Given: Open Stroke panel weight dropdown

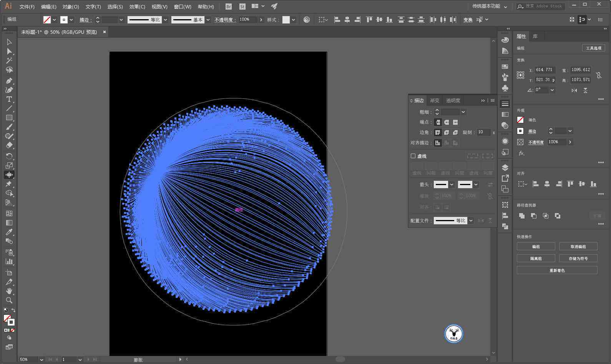Looking at the screenshot, I should tap(463, 112).
